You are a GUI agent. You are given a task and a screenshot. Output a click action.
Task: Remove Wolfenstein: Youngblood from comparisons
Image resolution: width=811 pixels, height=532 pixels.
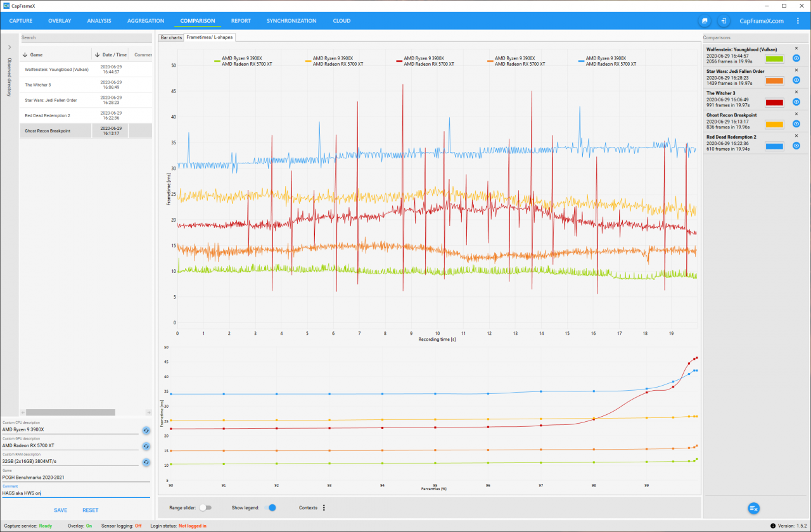tap(796, 49)
